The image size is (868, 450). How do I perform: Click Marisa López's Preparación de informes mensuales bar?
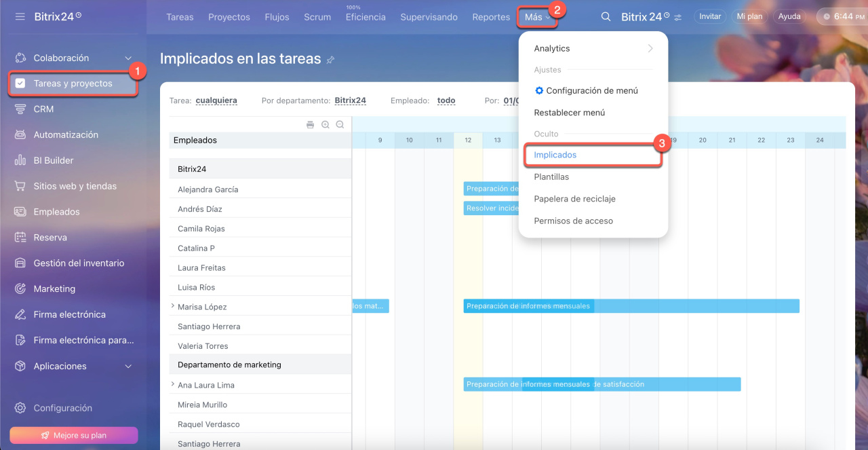pyautogui.click(x=631, y=306)
